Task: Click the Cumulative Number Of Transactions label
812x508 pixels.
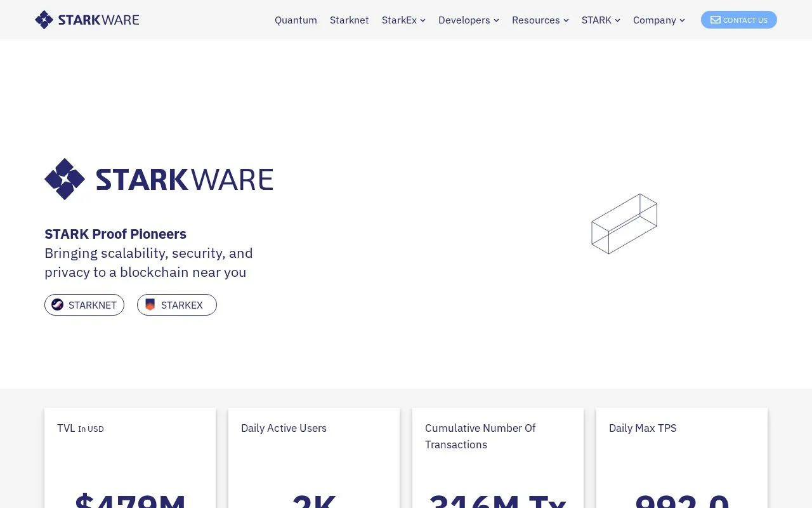Action: point(480,436)
